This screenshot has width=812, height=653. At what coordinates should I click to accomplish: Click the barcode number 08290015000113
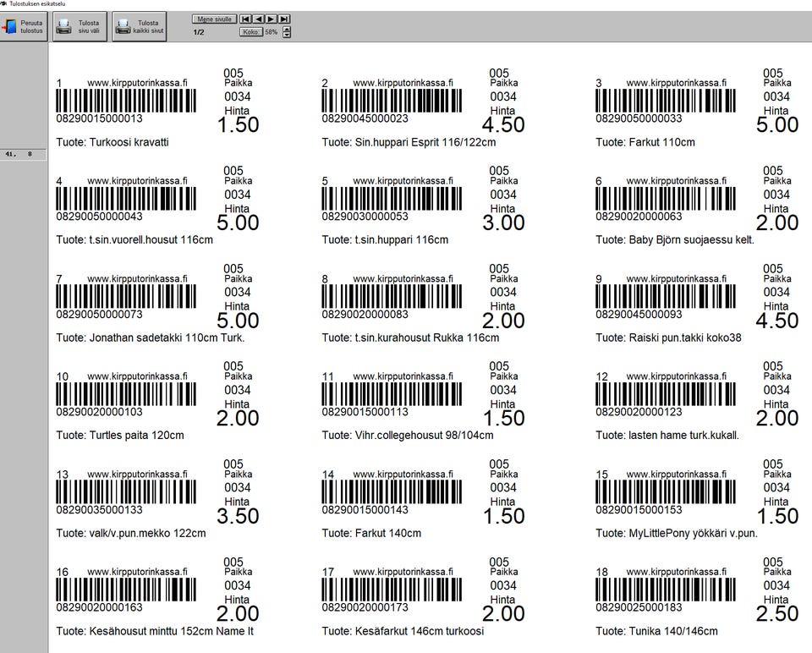[x=365, y=412]
